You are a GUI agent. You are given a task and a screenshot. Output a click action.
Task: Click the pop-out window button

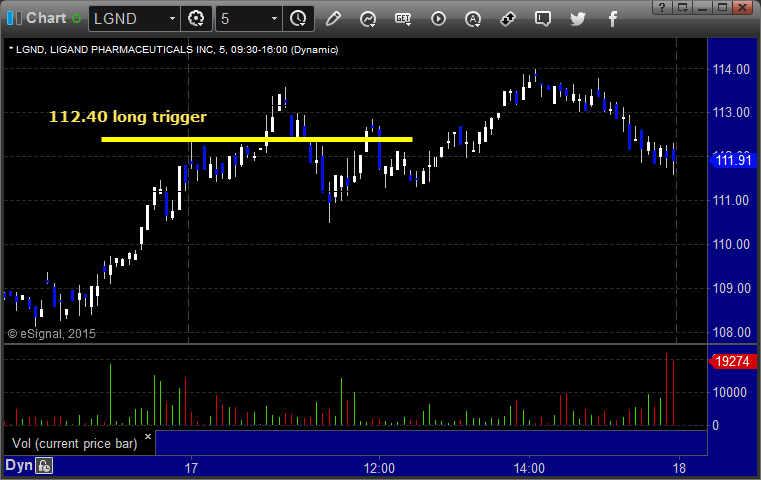[x=683, y=7]
